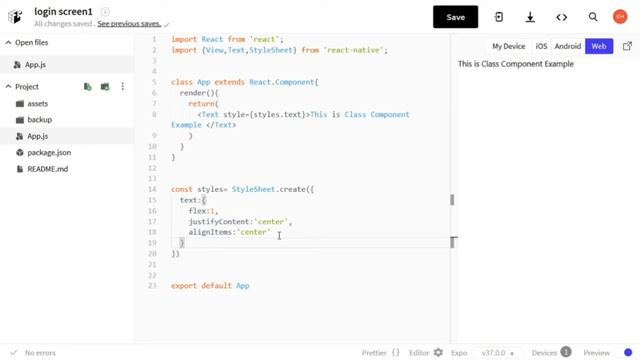Click the No errors status indicator
Image resolution: width=640 pixels, height=360 pixels.
pyautogui.click(x=33, y=353)
